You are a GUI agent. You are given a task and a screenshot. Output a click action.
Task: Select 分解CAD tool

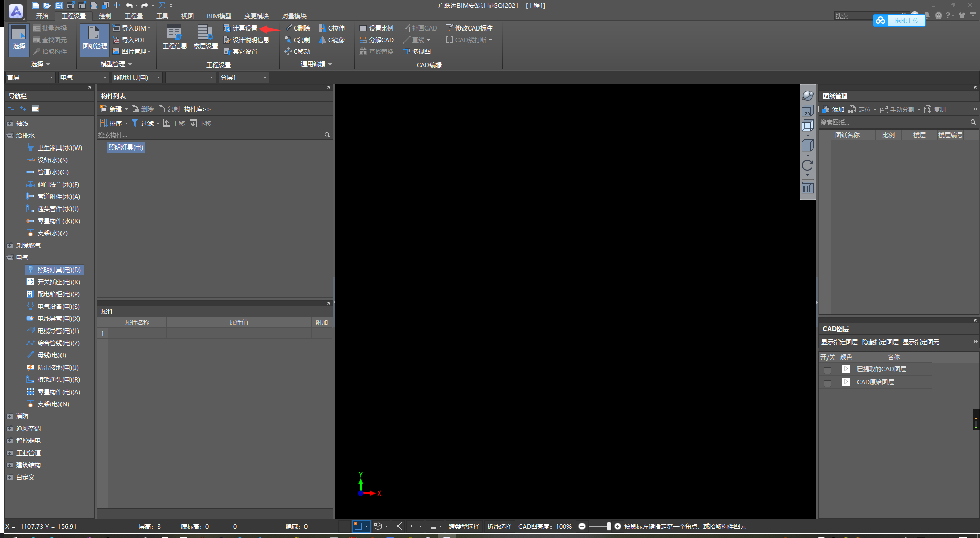[x=377, y=40]
